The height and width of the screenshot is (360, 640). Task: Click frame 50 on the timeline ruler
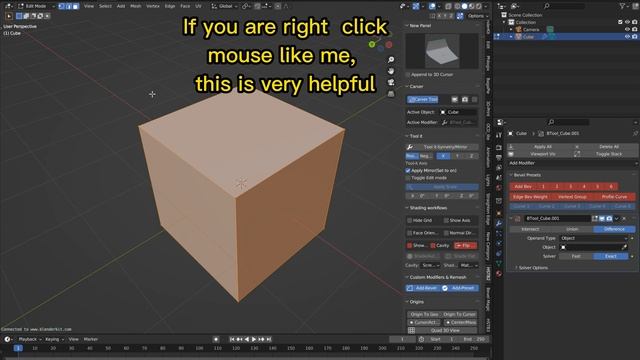point(108,348)
